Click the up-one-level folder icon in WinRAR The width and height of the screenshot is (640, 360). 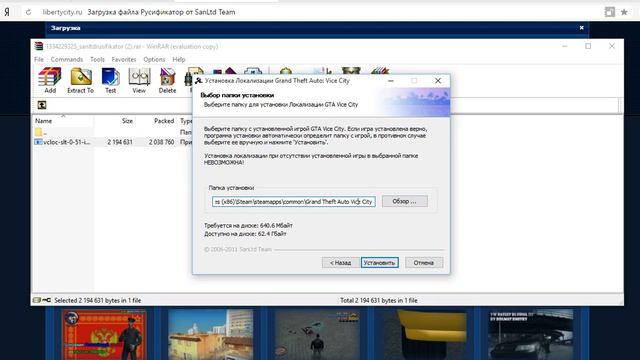coord(42,105)
